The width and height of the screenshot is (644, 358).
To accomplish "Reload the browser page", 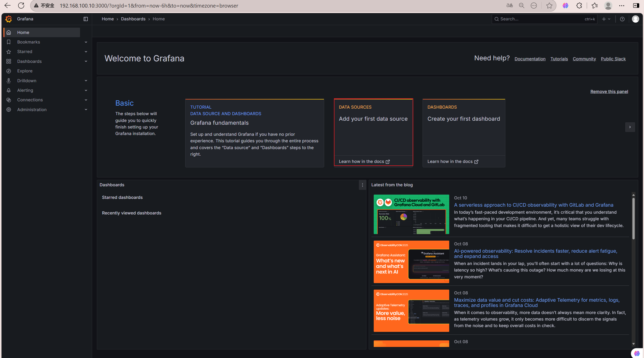I will point(21,6).
